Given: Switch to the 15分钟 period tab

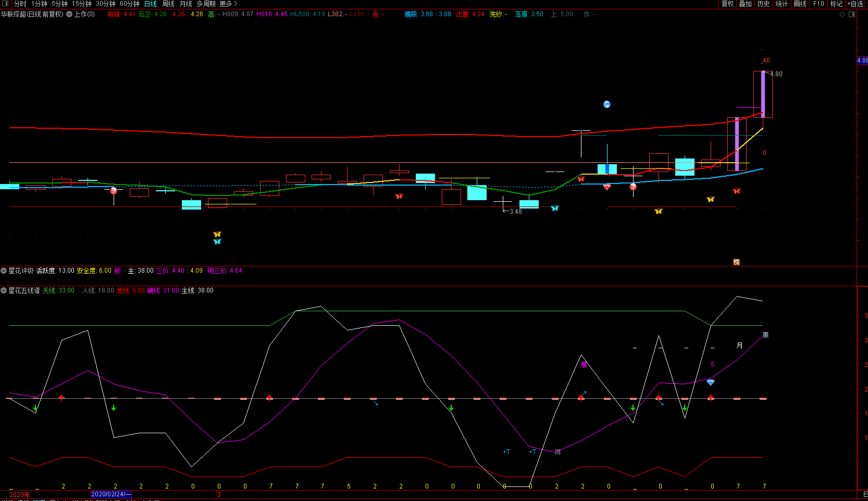Looking at the screenshot, I should pyautogui.click(x=82, y=4).
